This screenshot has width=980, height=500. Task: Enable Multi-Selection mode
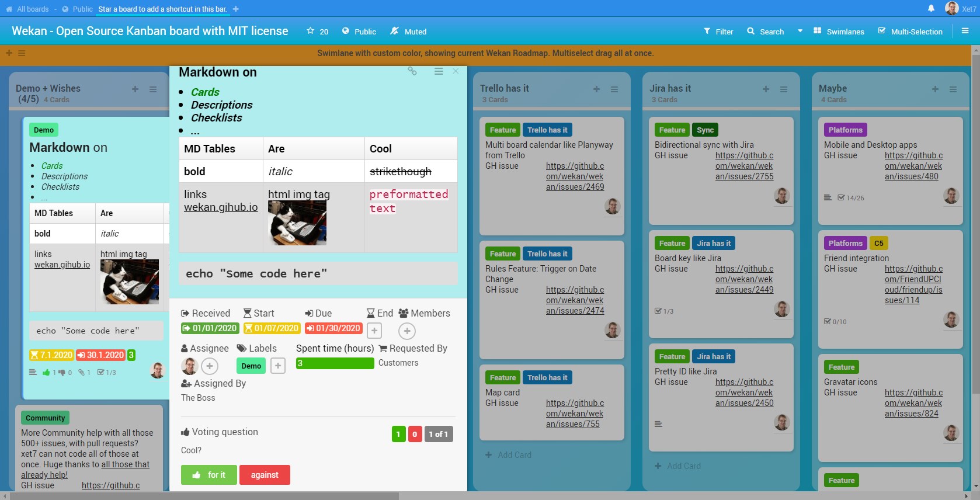911,32
